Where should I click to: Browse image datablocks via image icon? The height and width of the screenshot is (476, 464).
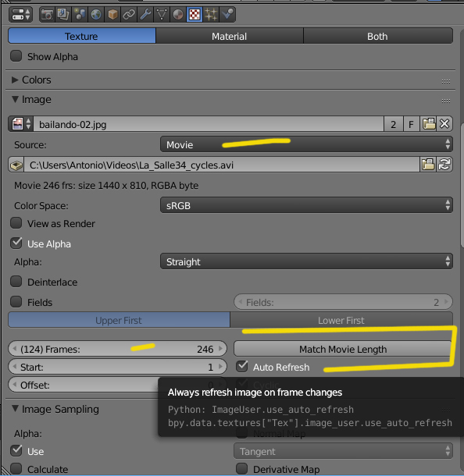point(21,124)
